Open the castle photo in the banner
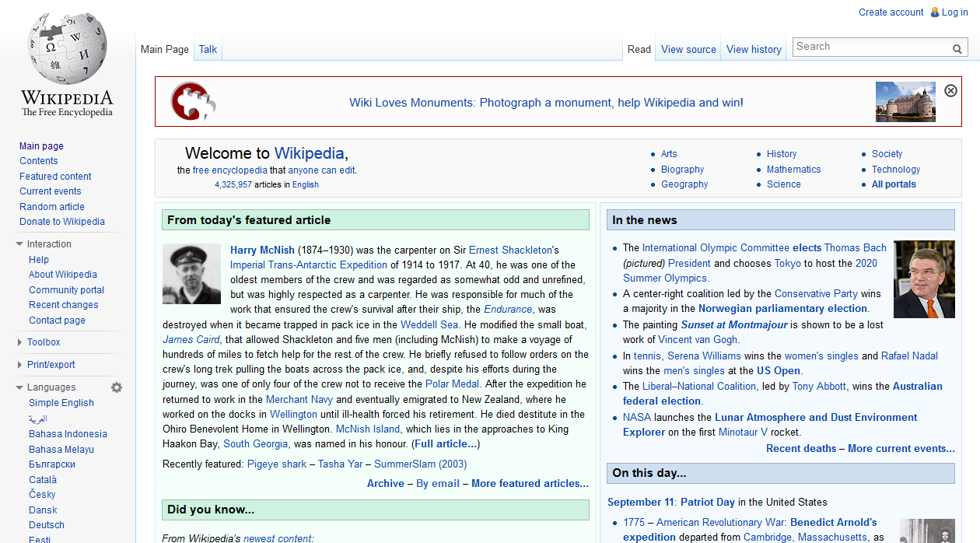Screen dimensions: 980x543 [x=905, y=102]
